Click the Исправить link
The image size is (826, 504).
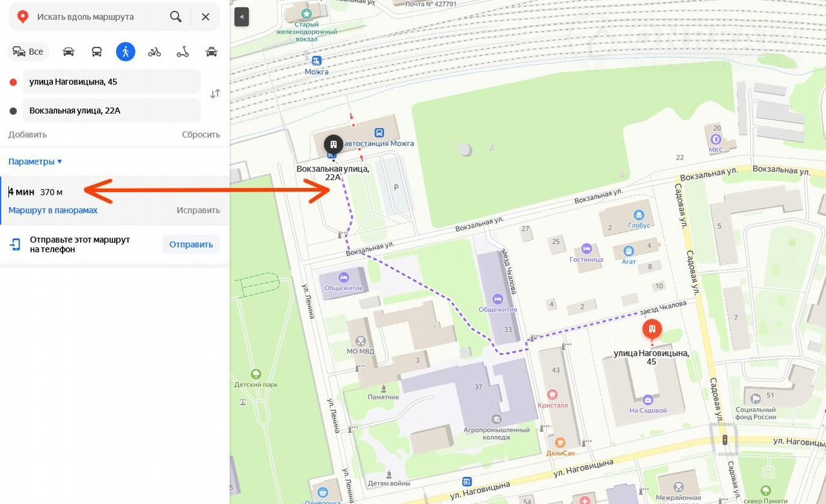click(198, 210)
